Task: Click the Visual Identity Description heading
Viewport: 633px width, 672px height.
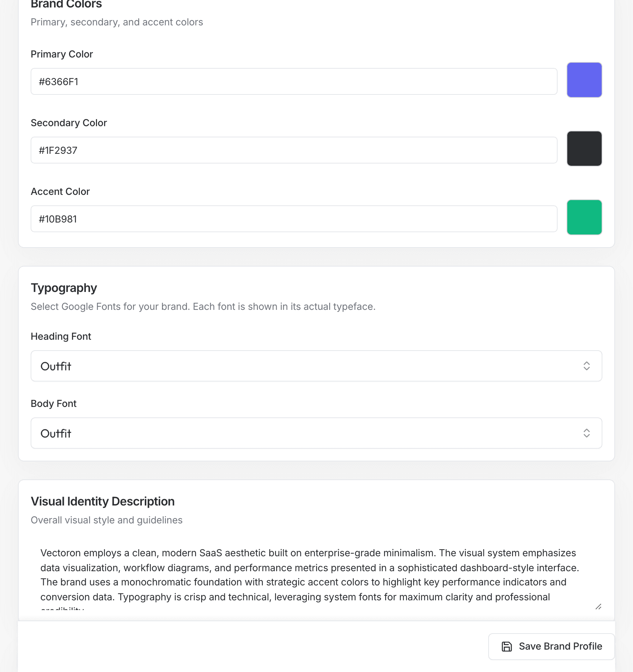Action: point(103,501)
